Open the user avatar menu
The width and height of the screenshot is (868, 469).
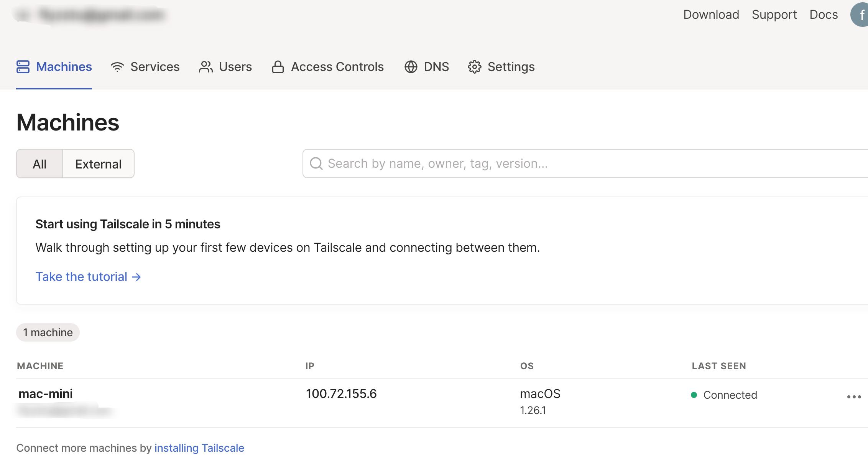[x=860, y=15]
